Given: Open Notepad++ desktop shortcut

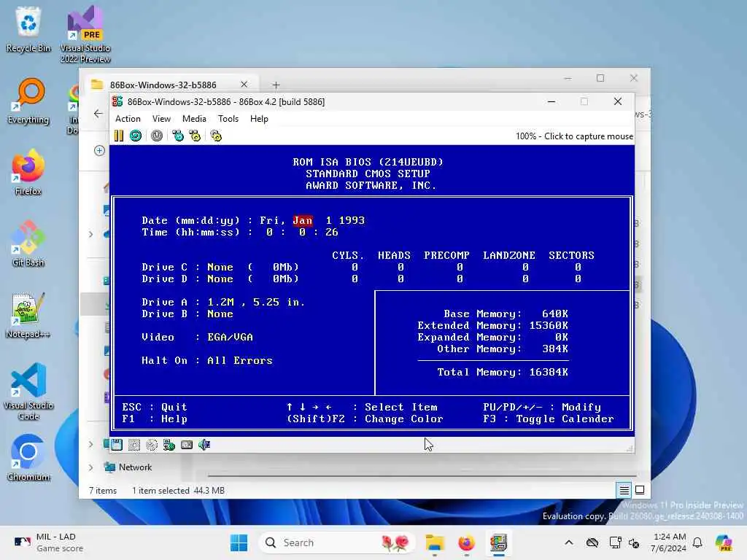Looking at the screenshot, I should 28,315.
